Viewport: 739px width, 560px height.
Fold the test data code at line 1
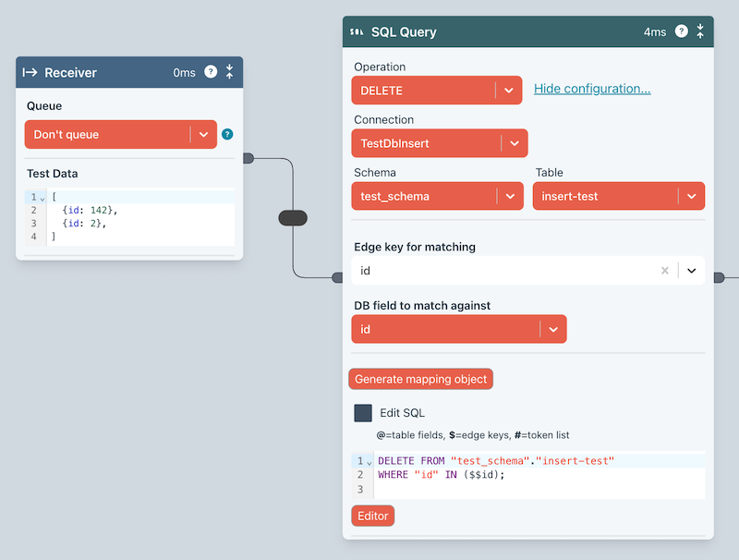(x=42, y=198)
